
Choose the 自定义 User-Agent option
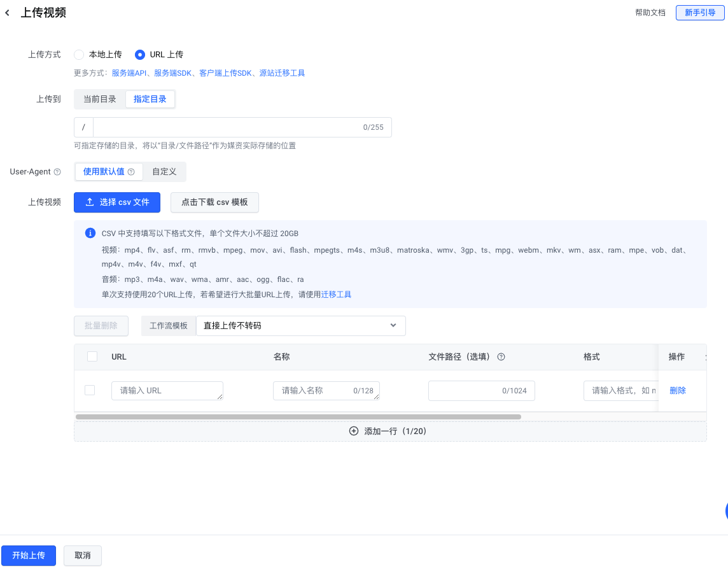164,172
